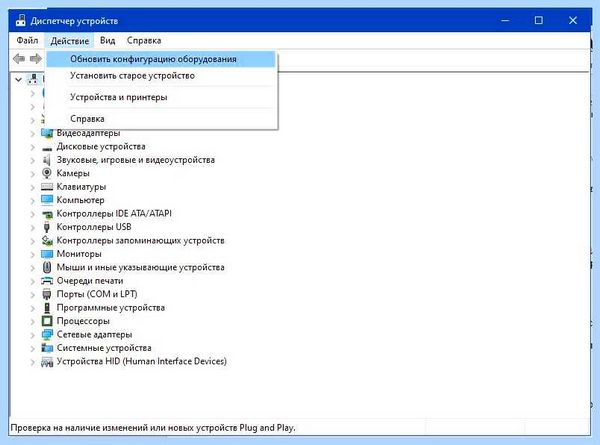Image resolution: width=600 pixels, height=445 pixels.
Task: Click the speaker icon for Звуковые устройства
Action: click(47, 160)
